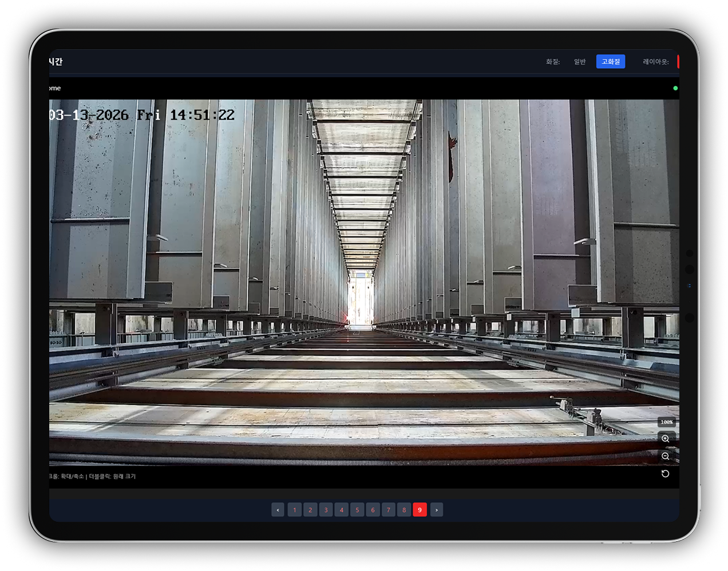
Task: Go to the previous page with the left chevron
Action: [x=278, y=510]
